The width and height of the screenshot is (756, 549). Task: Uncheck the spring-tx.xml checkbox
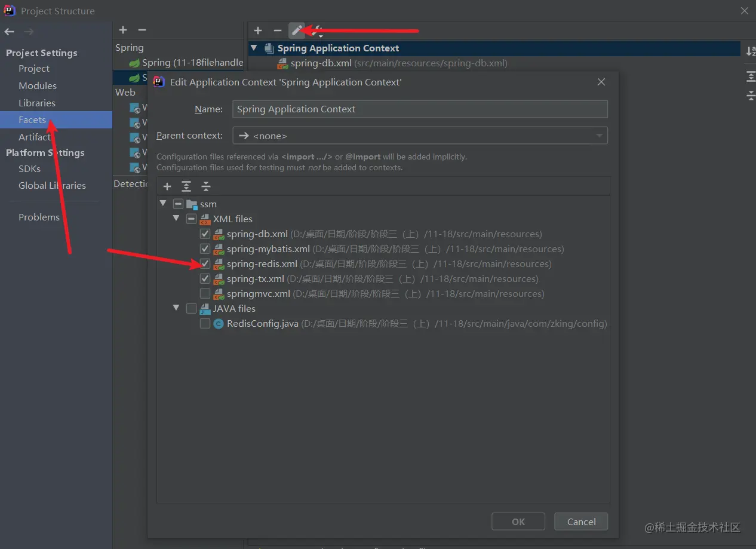(x=205, y=279)
